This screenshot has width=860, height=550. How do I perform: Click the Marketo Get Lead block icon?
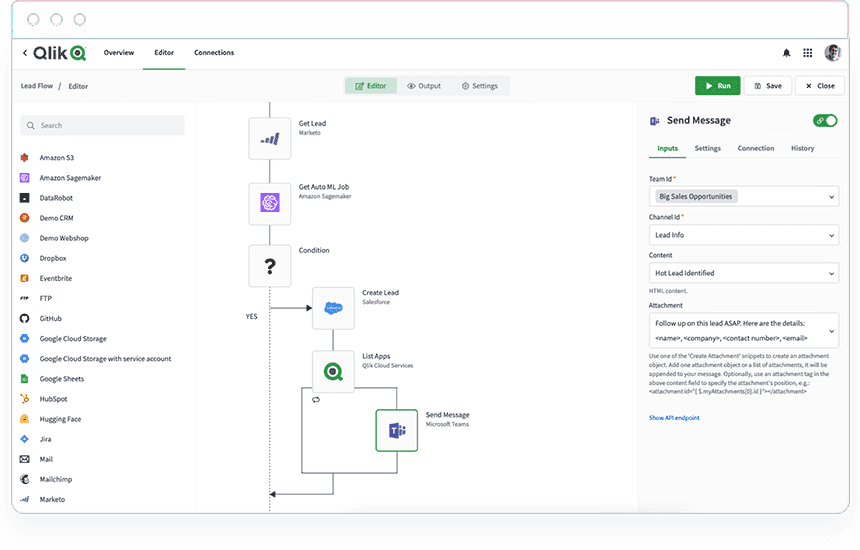point(269,139)
